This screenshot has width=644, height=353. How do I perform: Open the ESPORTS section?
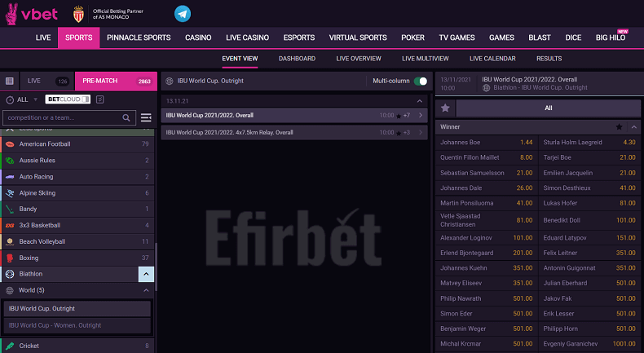299,38
